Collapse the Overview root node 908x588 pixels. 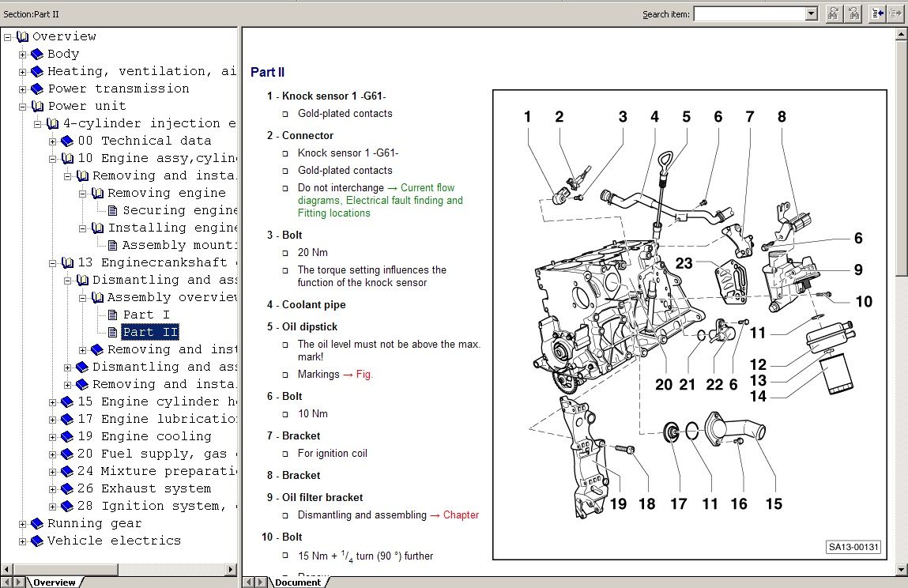pyautogui.click(x=8, y=37)
